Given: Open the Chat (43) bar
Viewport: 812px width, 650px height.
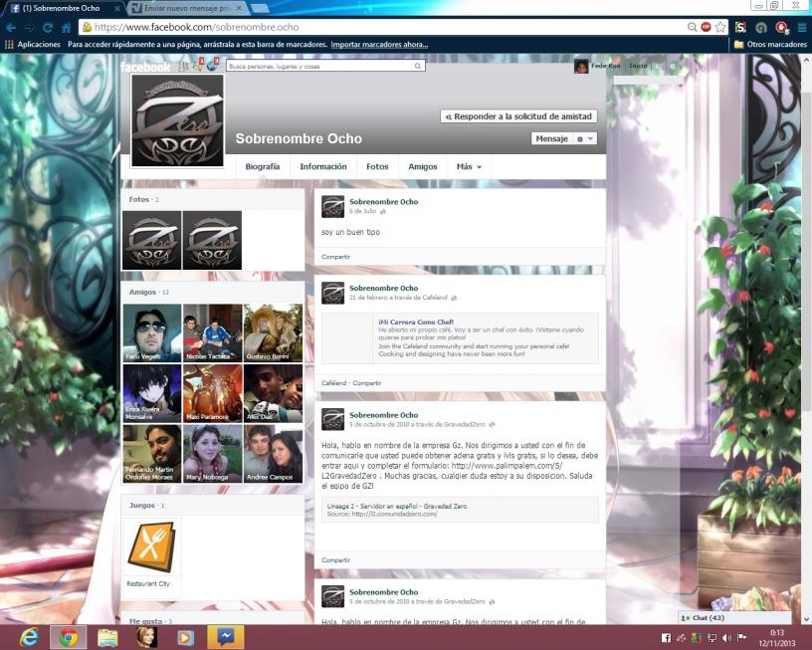Looking at the screenshot, I should pos(734,618).
